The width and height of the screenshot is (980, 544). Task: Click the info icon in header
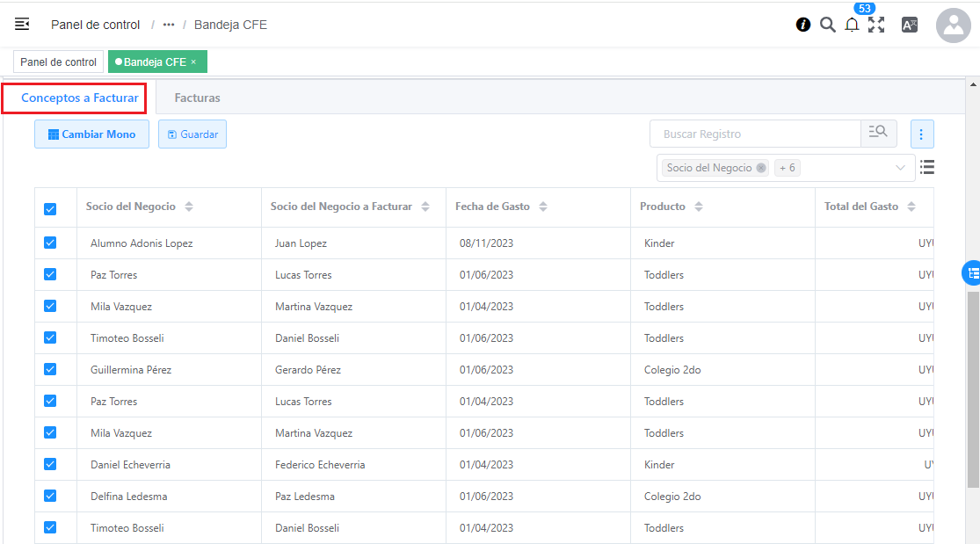(x=803, y=25)
